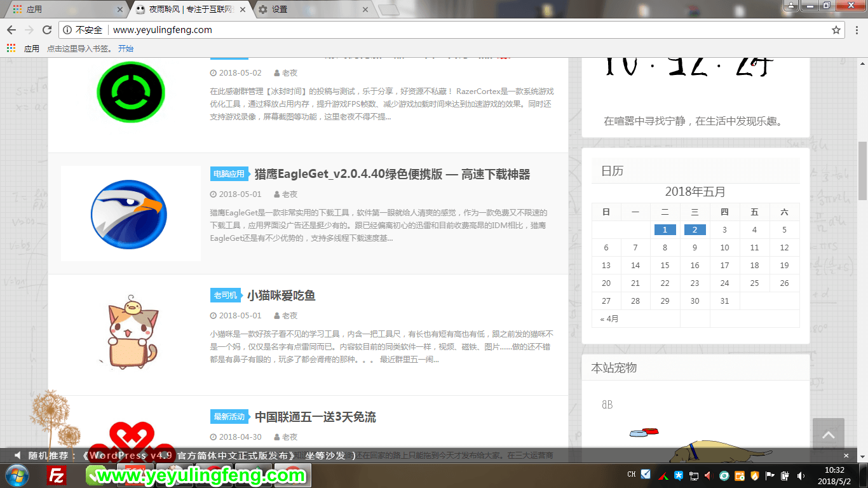The width and height of the screenshot is (868, 488).
Task: Click the blue asterisk chat tray icon
Action: [x=679, y=475]
